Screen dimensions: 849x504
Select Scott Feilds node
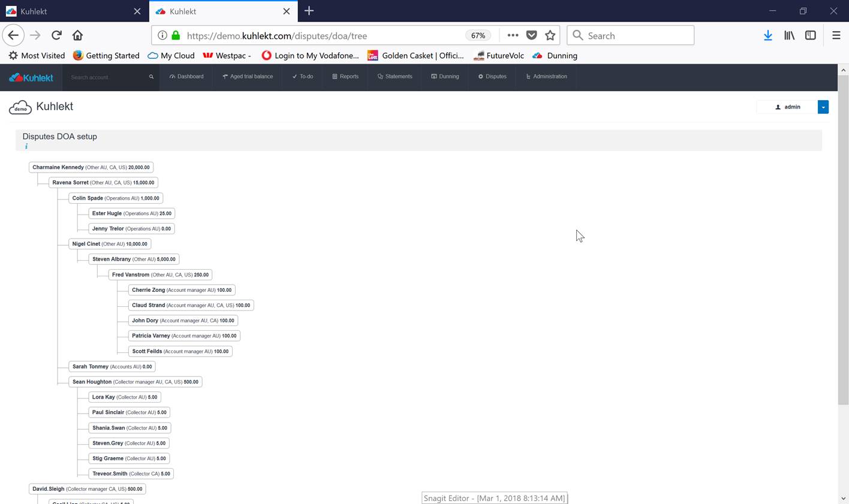point(180,351)
